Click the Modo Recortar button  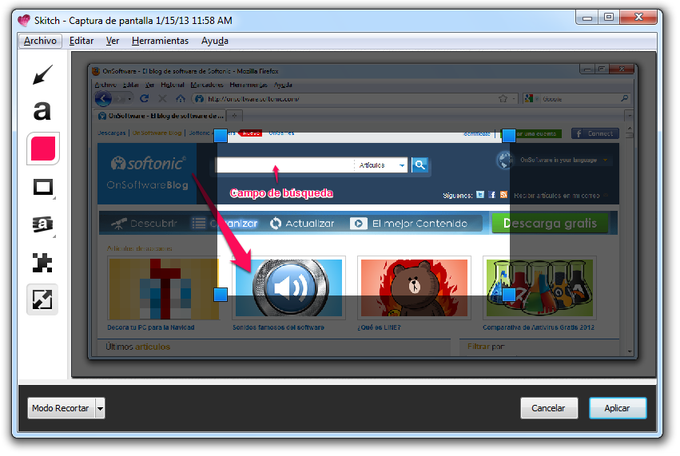(61, 408)
